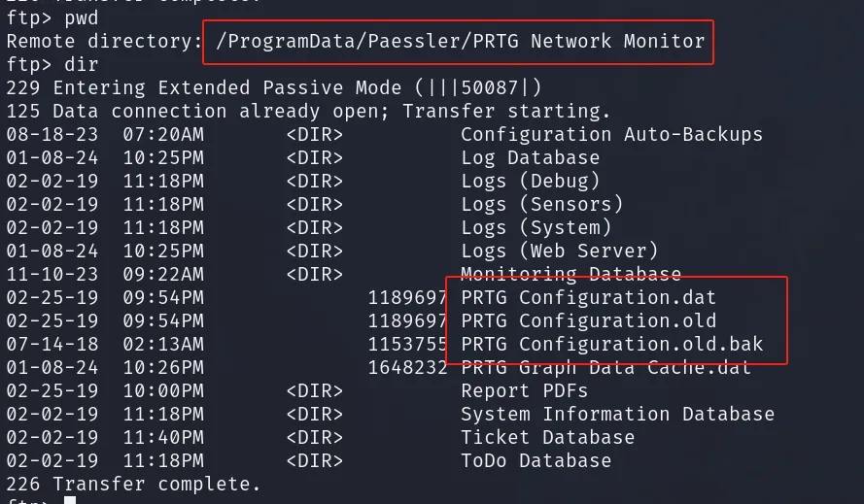864x504 pixels.
Task: Click the Report PDFs directory entry
Action: click(525, 391)
